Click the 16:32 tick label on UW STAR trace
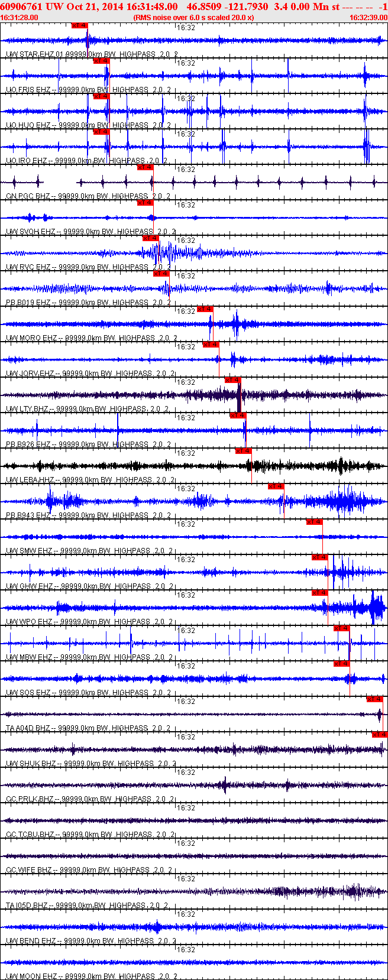Viewport: 388px width, 980px height. [x=186, y=28]
